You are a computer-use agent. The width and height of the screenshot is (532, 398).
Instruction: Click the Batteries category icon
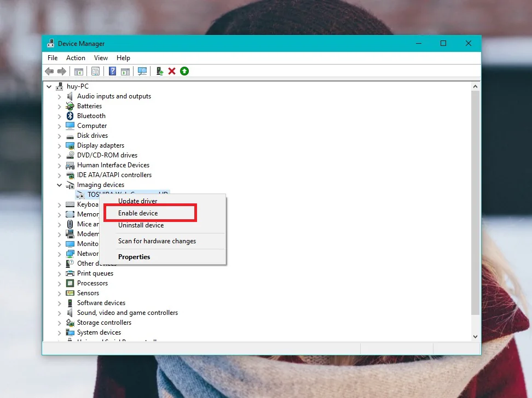tap(70, 106)
